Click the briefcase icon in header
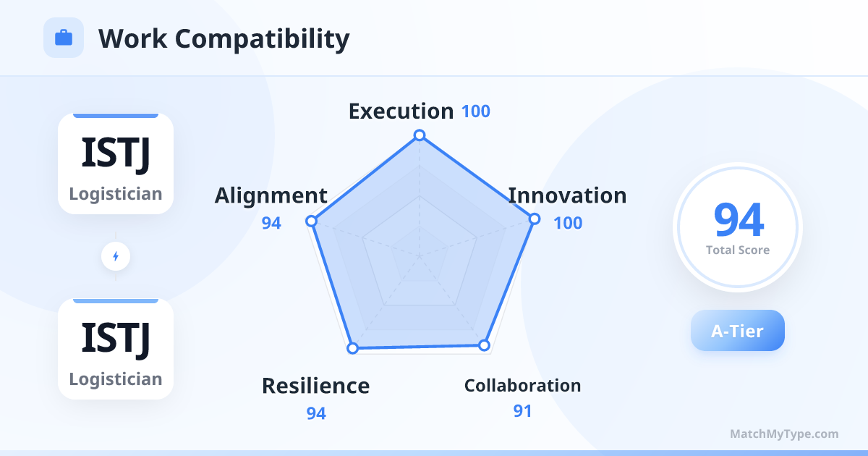868x456 pixels. pos(64,38)
